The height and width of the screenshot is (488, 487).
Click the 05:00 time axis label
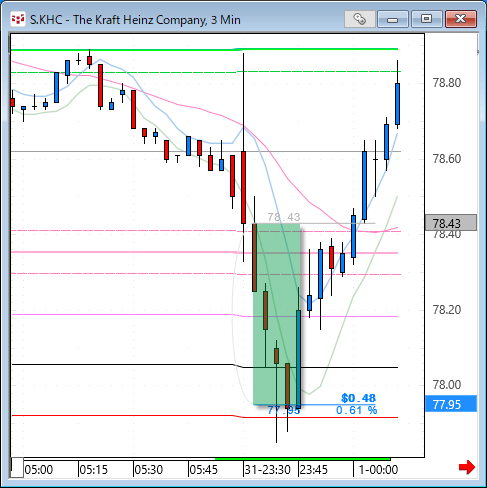click(x=39, y=470)
